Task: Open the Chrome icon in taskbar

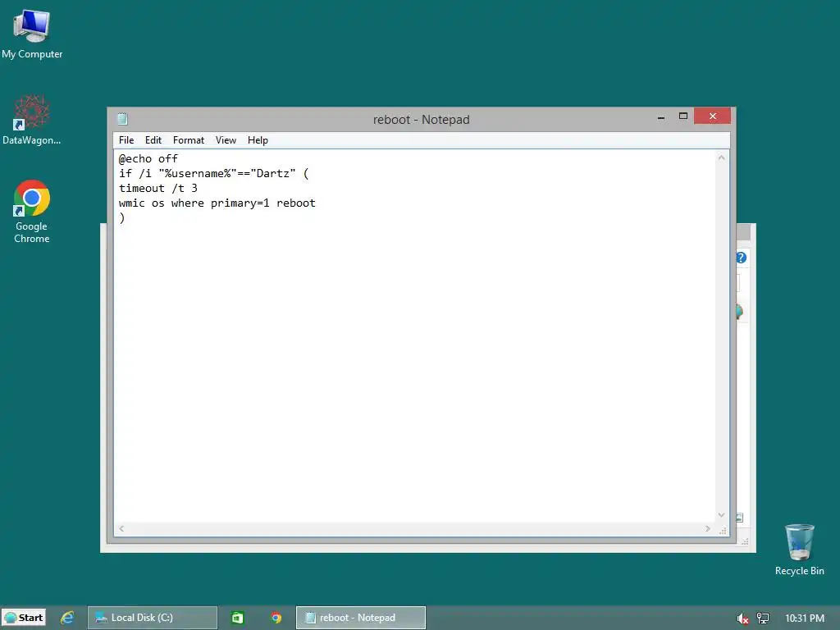Action: 276,618
